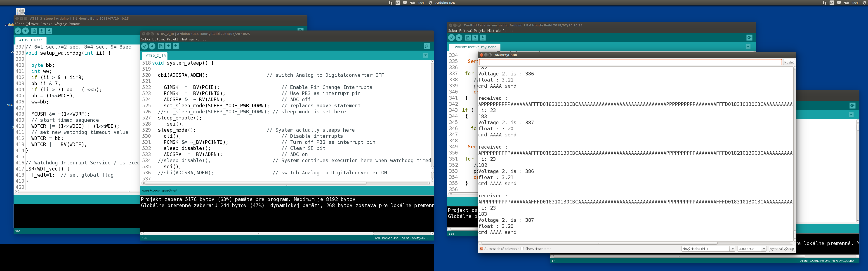
Task: Open Pomoc menu in AT85_2_III window
Action: (201, 39)
